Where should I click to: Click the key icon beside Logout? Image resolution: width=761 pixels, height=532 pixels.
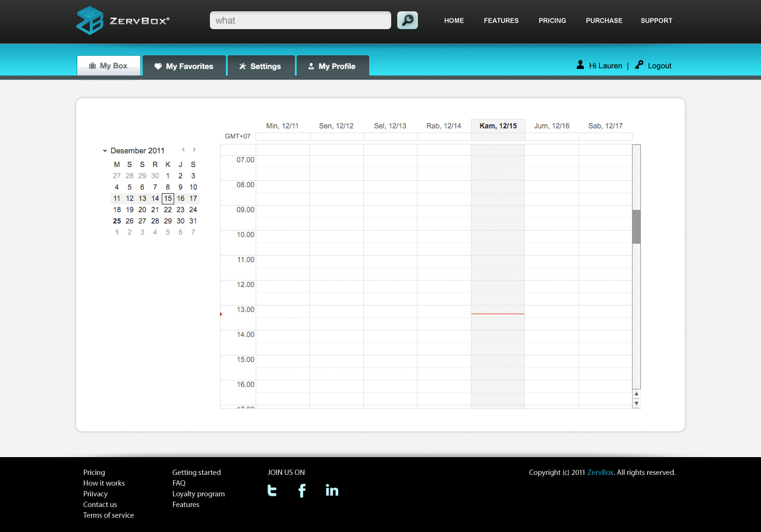[639, 65]
